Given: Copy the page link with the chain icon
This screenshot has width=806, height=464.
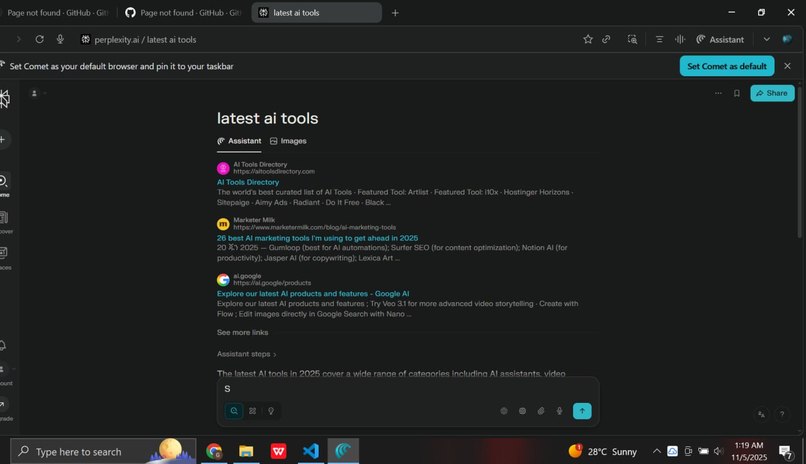Looking at the screenshot, I should tap(607, 39).
